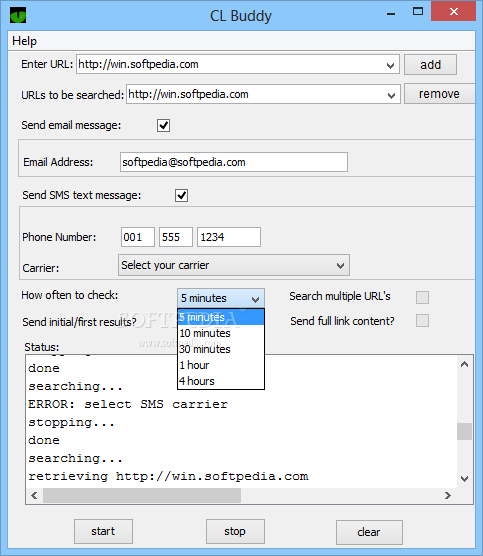The width and height of the screenshot is (483, 556).
Task: Select 10 minutes from the list
Action: [x=221, y=333]
